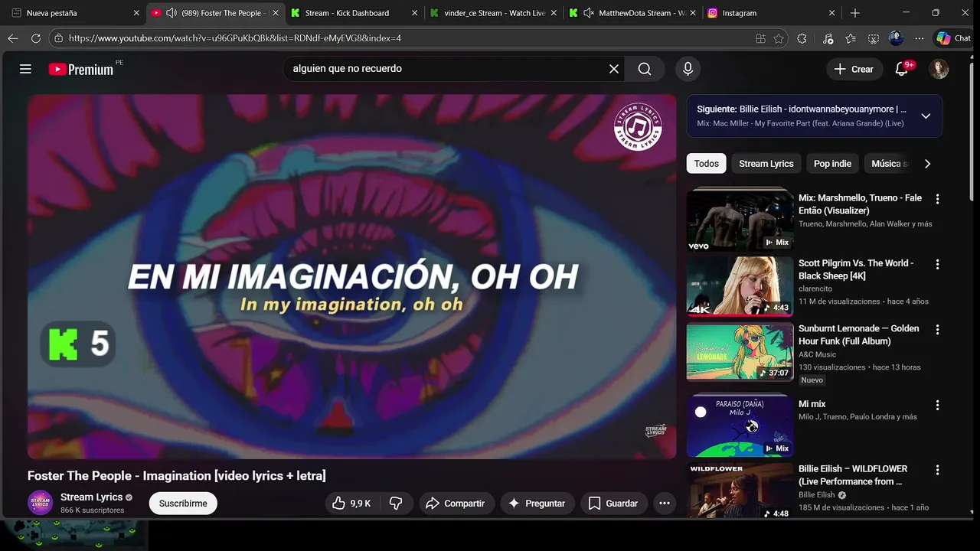The image size is (980, 551).
Task: Open options for Mi mix item
Action: pos(937,405)
